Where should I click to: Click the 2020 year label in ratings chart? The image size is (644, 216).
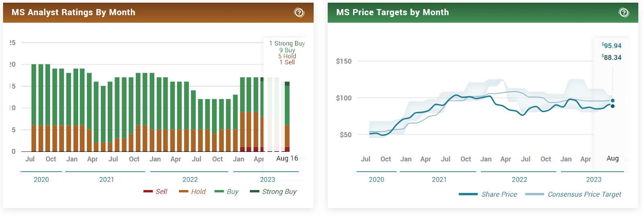[41, 179]
